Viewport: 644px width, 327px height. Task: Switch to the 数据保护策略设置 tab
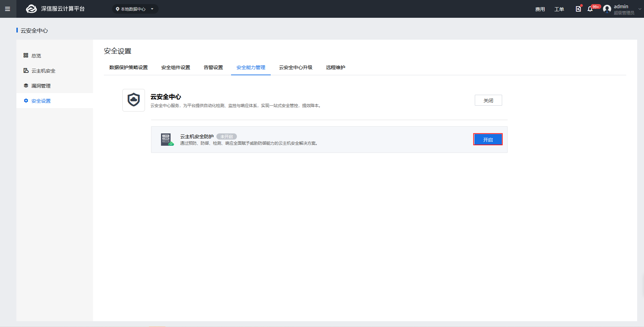[x=129, y=67]
